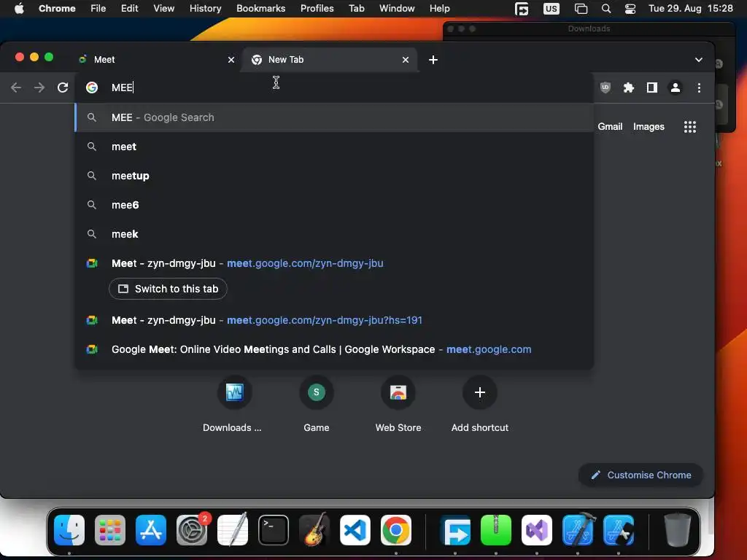Open the Bookmarks menu
The height and width of the screenshot is (560, 747).
coord(260,9)
